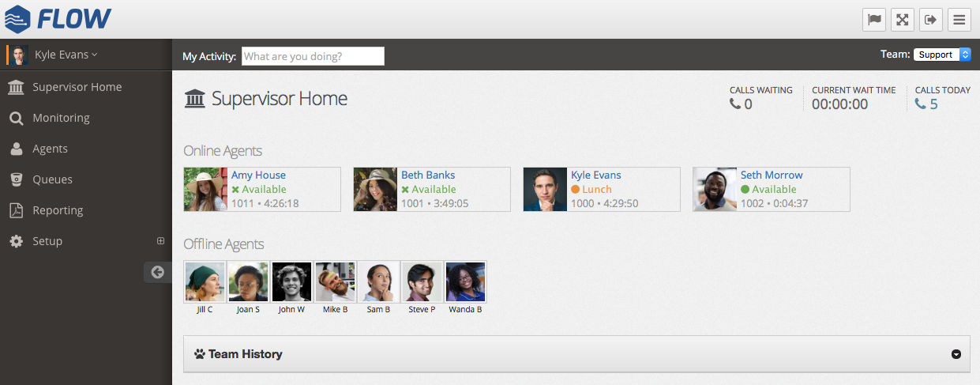Click the My Activity input field
This screenshot has width=980, height=385.
(312, 56)
